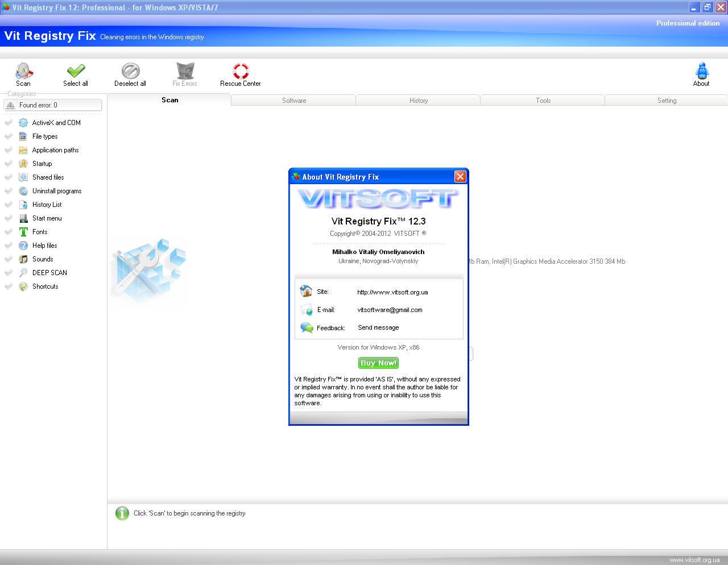Screen dimensions: 728x565
Task: Toggle the ActiveX and COM checkmark
Action: pos(9,123)
